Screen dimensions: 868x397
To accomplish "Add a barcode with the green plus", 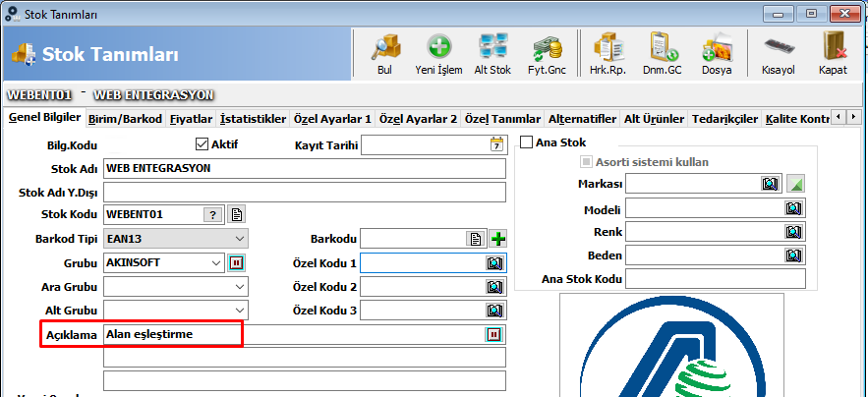I will pos(498,239).
